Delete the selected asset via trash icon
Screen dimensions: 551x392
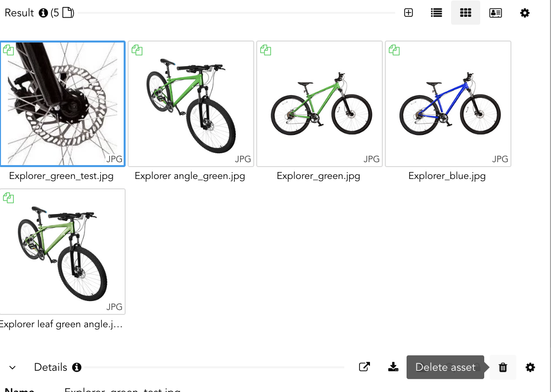coord(503,367)
